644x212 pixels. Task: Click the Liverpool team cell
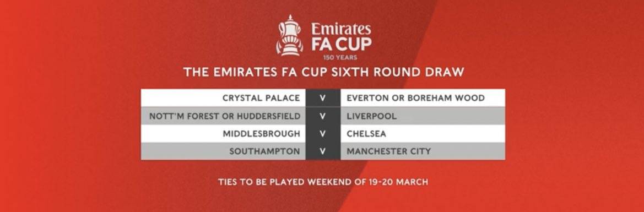tap(423, 116)
